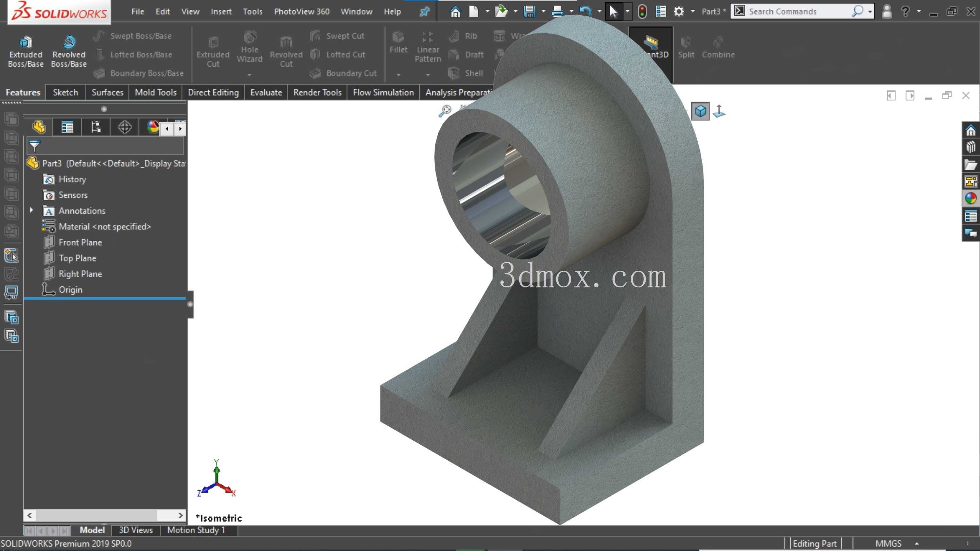This screenshot has height=551, width=980.
Task: Open the Insert menu
Action: pyautogui.click(x=221, y=12)
